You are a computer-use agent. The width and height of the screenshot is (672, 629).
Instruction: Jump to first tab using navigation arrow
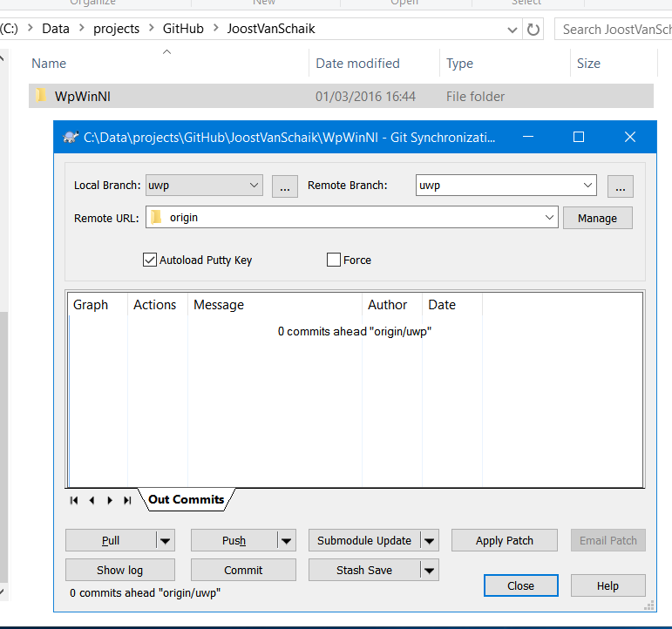(74, 500)
